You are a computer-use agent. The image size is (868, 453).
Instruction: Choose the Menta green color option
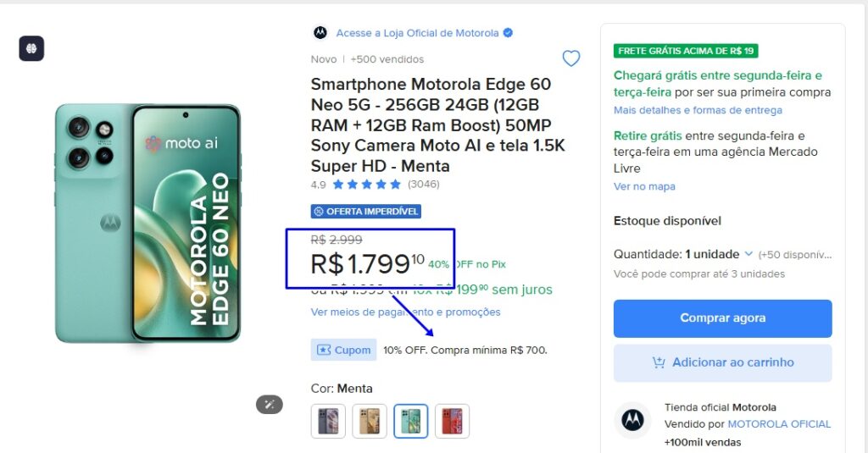[411, 421]
